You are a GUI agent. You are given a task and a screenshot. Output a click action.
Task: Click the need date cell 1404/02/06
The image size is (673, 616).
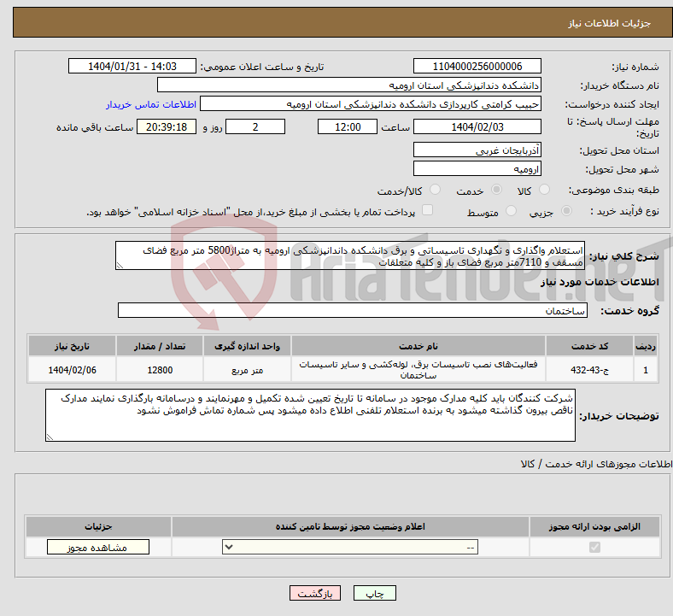pyautogui.click(x=72, y=370)
